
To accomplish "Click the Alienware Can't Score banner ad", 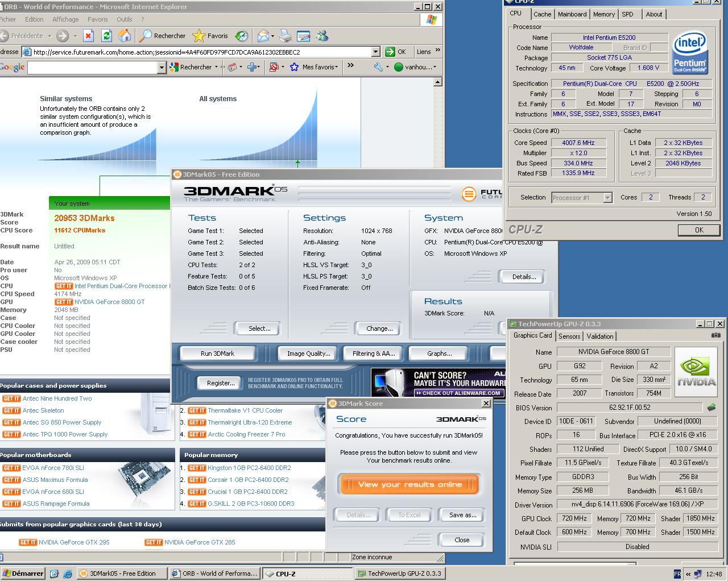I will 438,384.
